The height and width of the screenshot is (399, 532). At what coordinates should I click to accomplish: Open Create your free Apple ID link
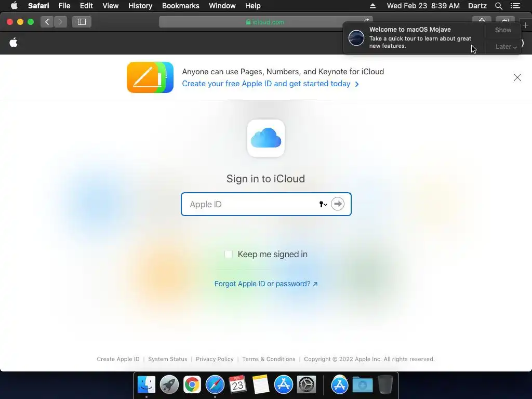pos(270,84)
